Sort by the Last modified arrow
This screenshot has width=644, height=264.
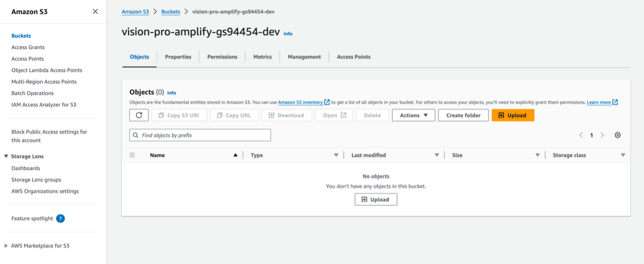(437, 155)
